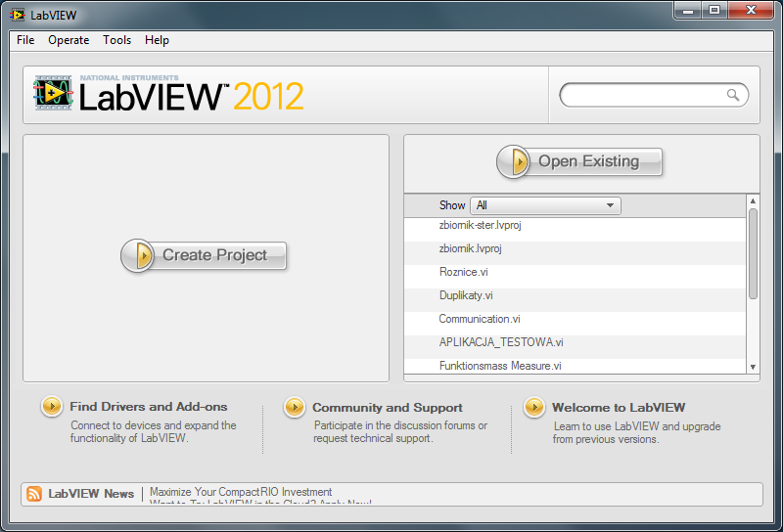This screenshot has height=532, width=783.
Task: Expand the Show filter dropdown
Action: [545, 205]
